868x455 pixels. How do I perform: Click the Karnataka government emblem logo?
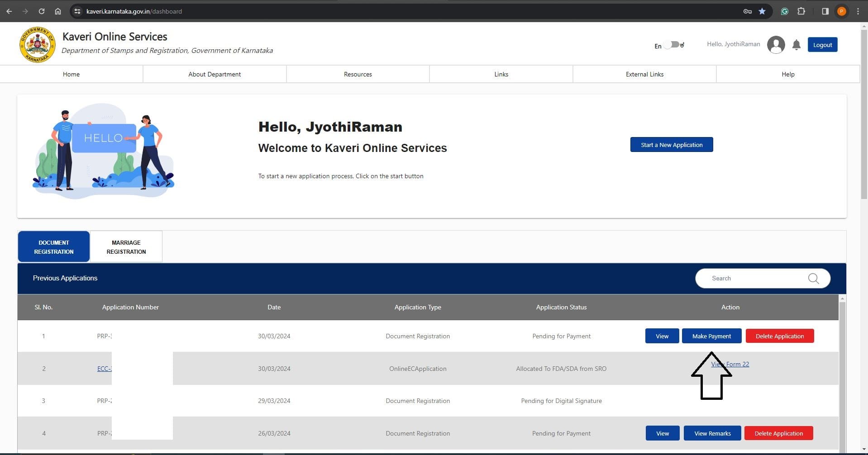point(37,45)
